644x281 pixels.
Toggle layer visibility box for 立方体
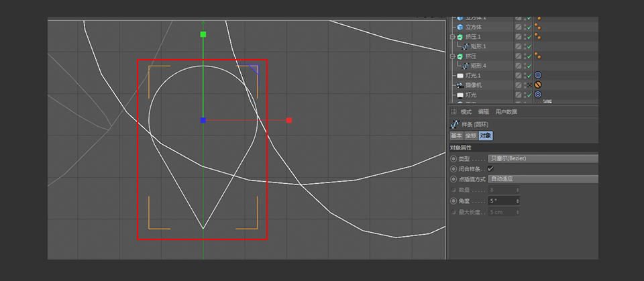click(519, 27)
